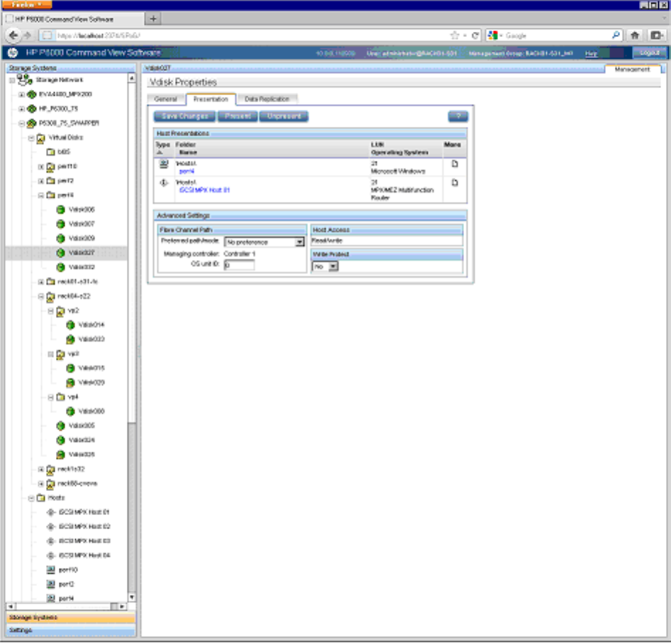Viewport: 671px width, 644px height.
Task: Select the Presentation tab
Action: coord(210,99)
